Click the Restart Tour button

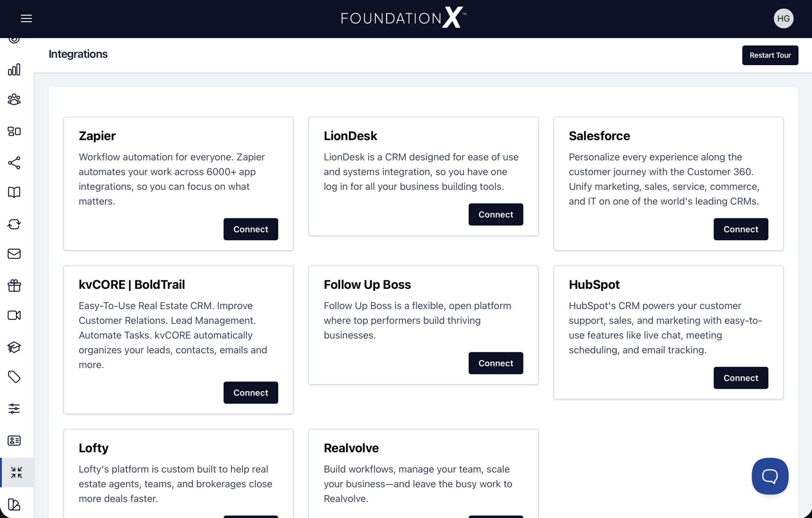pyautogui.click(x=770, y=55)
